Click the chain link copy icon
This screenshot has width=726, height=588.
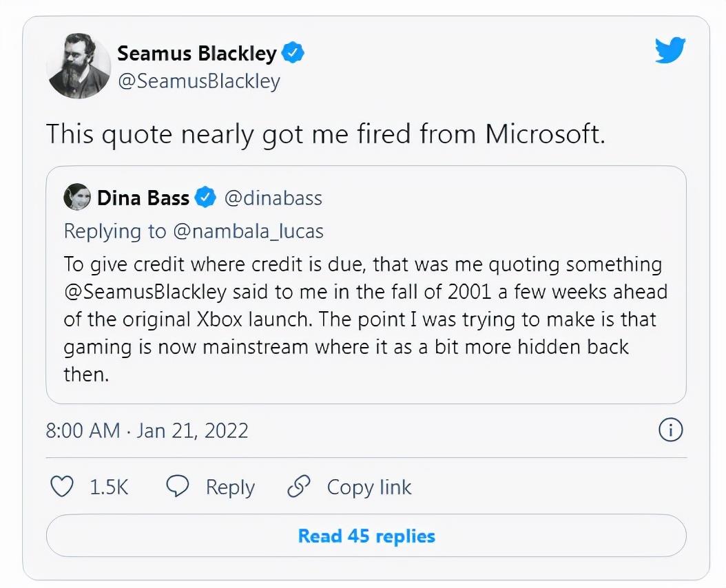[299, 487]
